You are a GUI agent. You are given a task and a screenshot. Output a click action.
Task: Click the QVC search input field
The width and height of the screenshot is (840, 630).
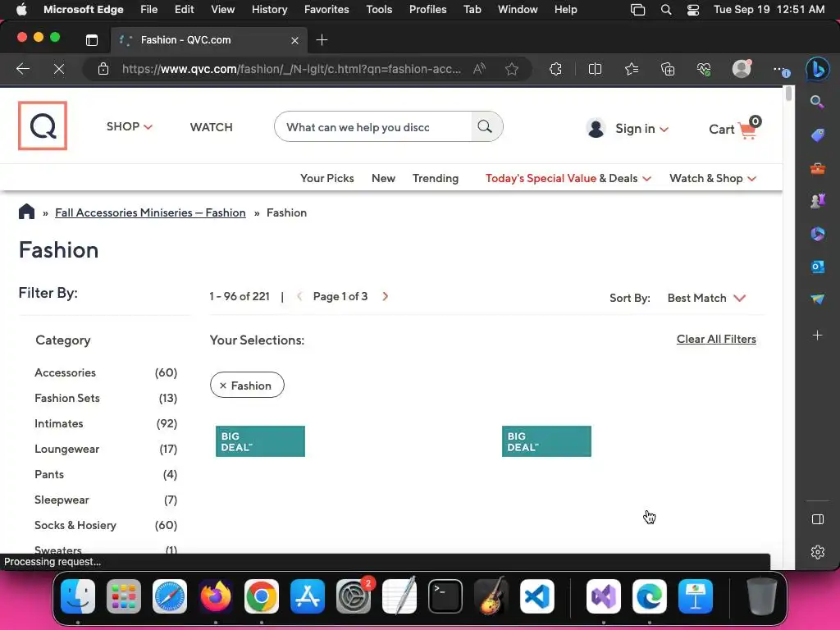[x=373, y=127]
